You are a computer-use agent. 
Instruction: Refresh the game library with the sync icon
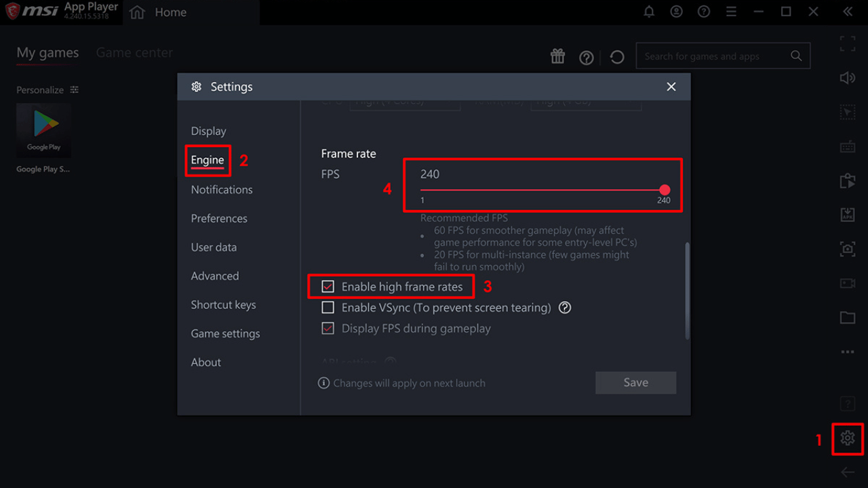(x=616, y=57)
